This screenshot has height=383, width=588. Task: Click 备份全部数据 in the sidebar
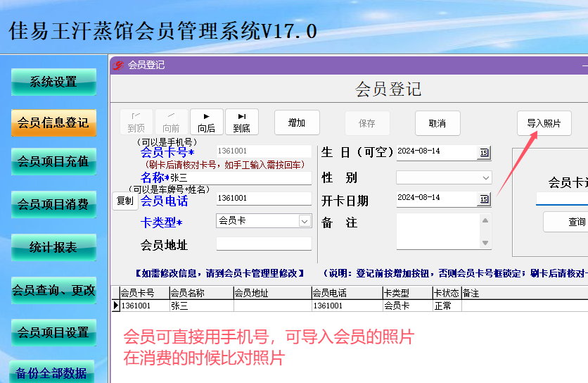click(52, 372)
